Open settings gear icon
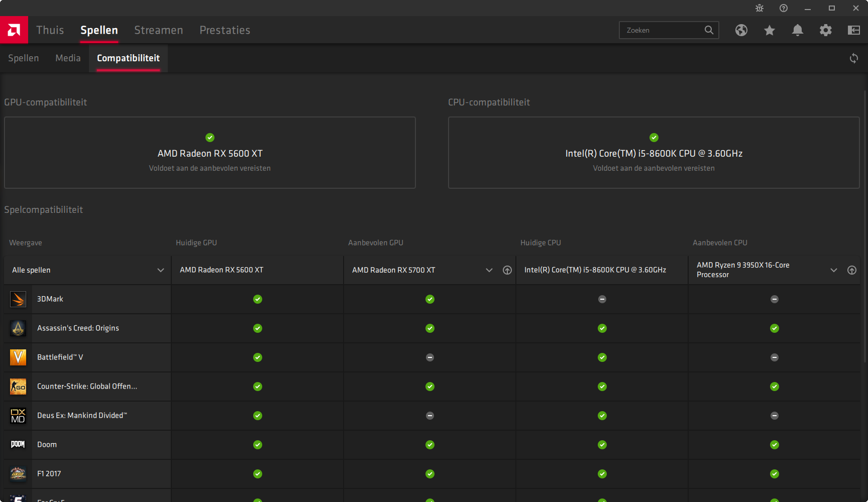The width and height of the screenshot is (868, 502). [826, 30]
